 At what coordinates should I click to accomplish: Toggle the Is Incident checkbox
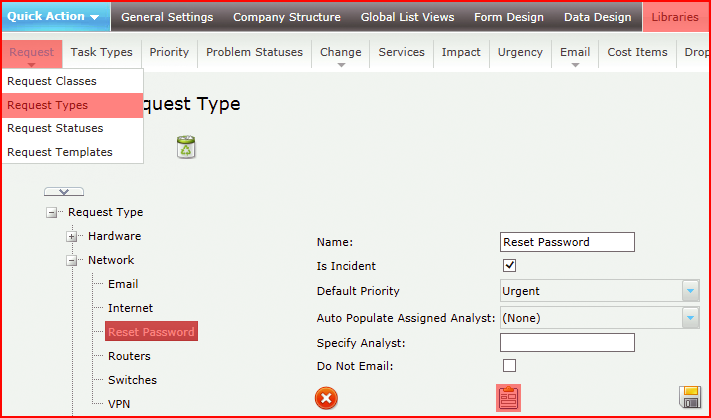[509, 266]
